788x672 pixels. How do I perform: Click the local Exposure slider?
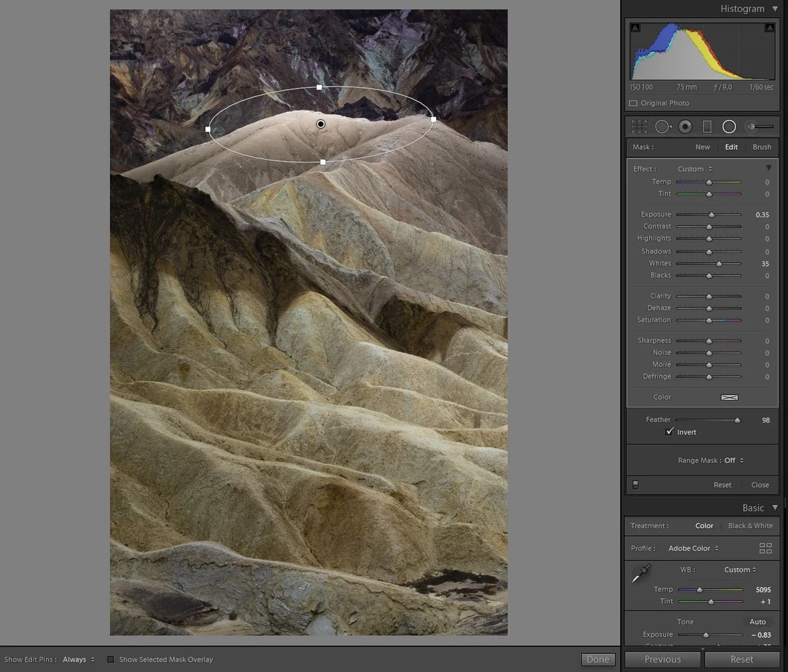(708, 215)
